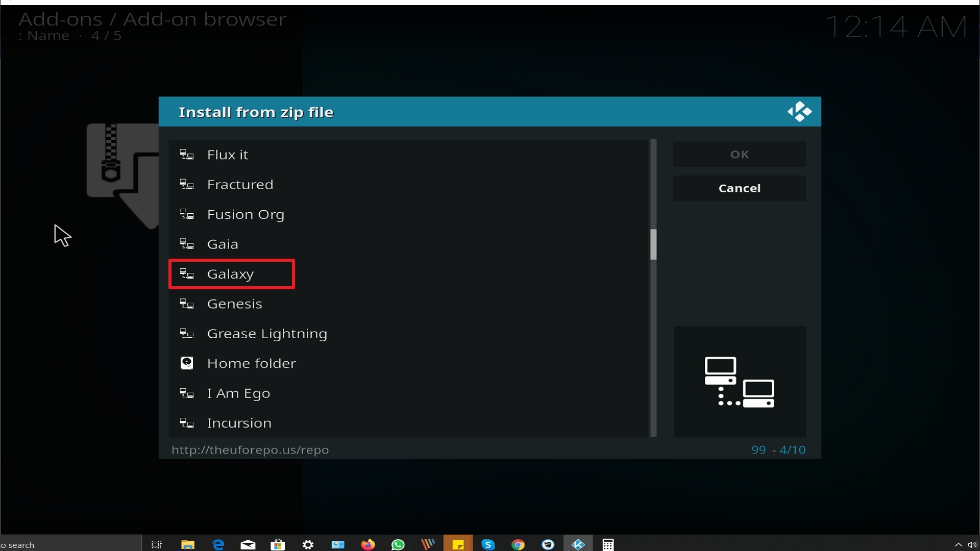Open Windows Settings from taskbar
This screenshot has width=980, height=551.
tap(308, 544)
